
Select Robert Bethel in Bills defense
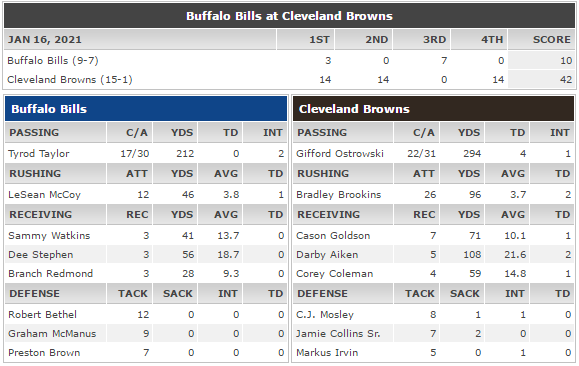tap(42, 315)
